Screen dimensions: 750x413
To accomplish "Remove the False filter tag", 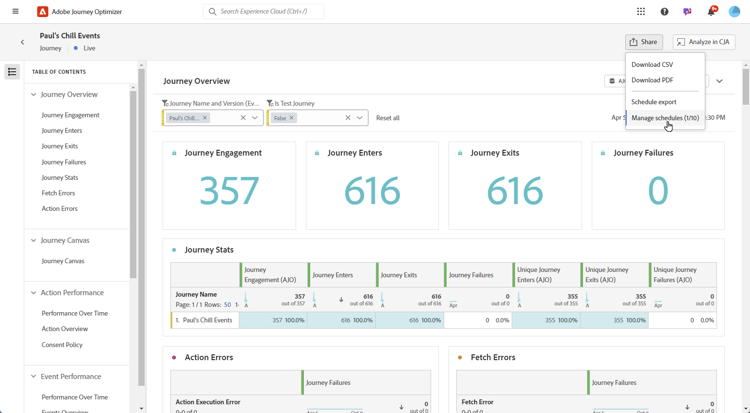I will (291, 118).
